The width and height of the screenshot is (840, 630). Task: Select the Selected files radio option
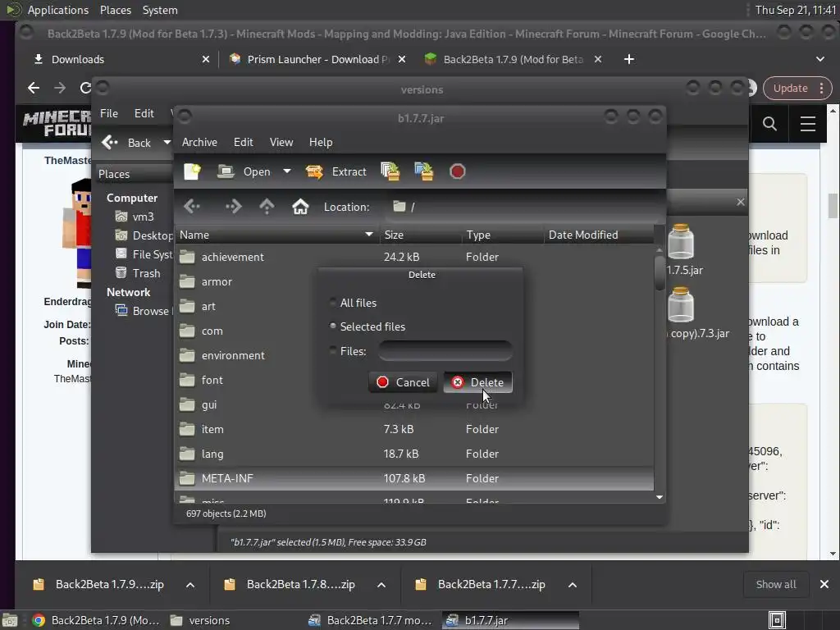(367, 326)
